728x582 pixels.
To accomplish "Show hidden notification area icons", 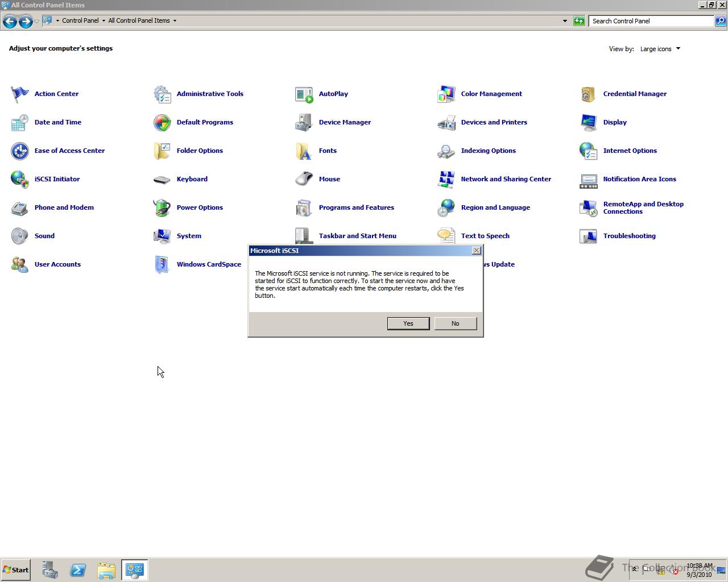I will (x=635, y=569).
